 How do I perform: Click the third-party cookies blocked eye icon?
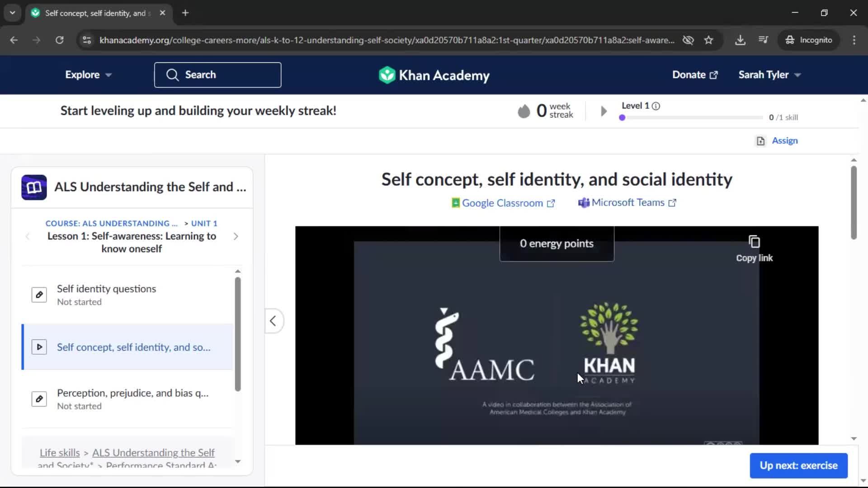point(688,40)
